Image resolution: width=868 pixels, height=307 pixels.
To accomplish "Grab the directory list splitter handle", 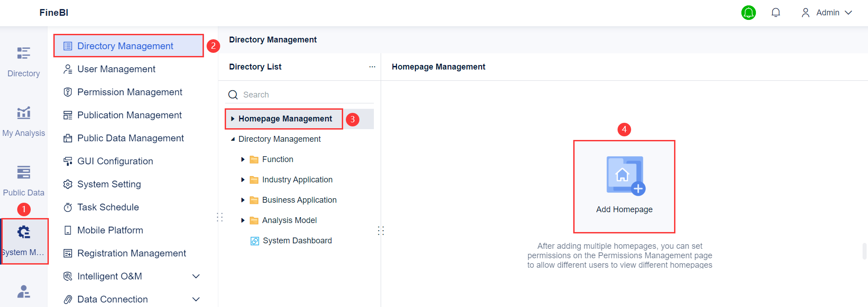I will [x=381, y=231].
